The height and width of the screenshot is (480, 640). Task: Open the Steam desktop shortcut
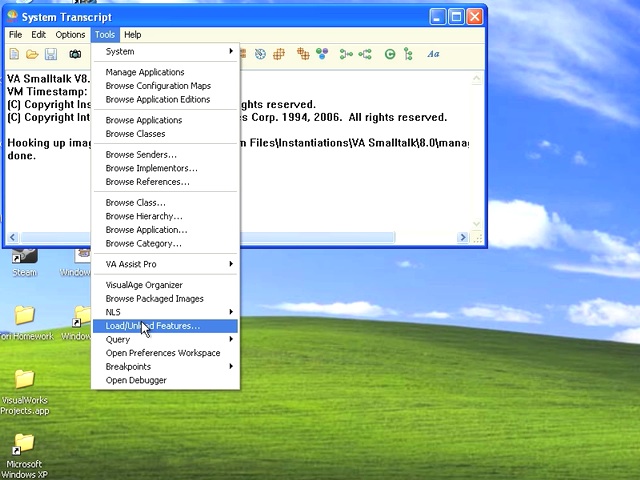click(x=24, y=263)
